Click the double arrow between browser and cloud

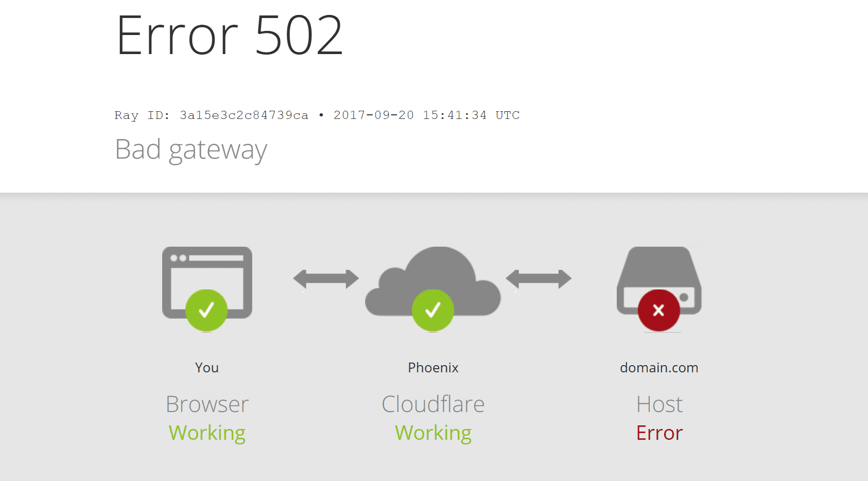tap(326, 279)
